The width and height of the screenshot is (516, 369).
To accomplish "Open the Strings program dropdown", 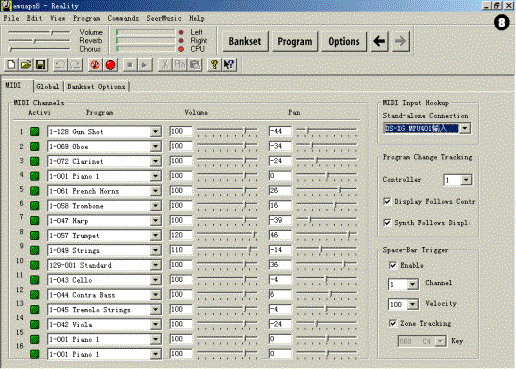I will tap(155, 250).
